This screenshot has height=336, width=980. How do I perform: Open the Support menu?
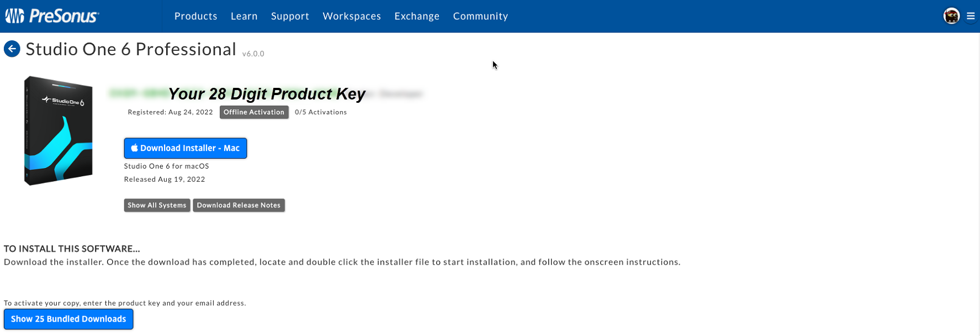(290, 16)
